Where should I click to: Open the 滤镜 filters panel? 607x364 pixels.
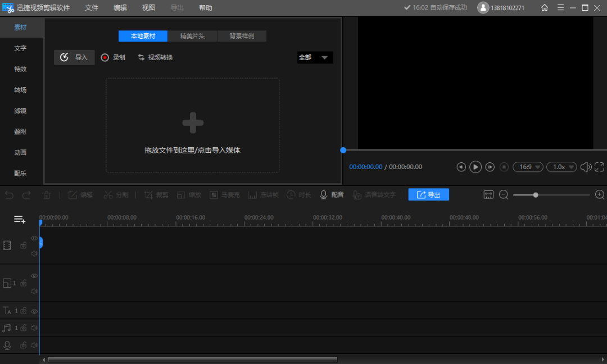[20, 111]
